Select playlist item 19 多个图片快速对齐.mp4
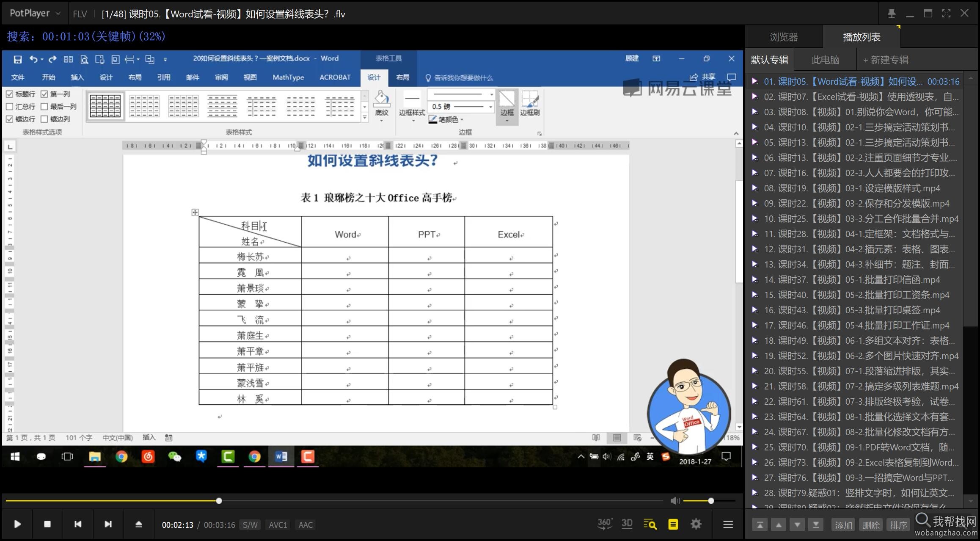Viewport: 980px width, 541px height. tap(855, 356)
